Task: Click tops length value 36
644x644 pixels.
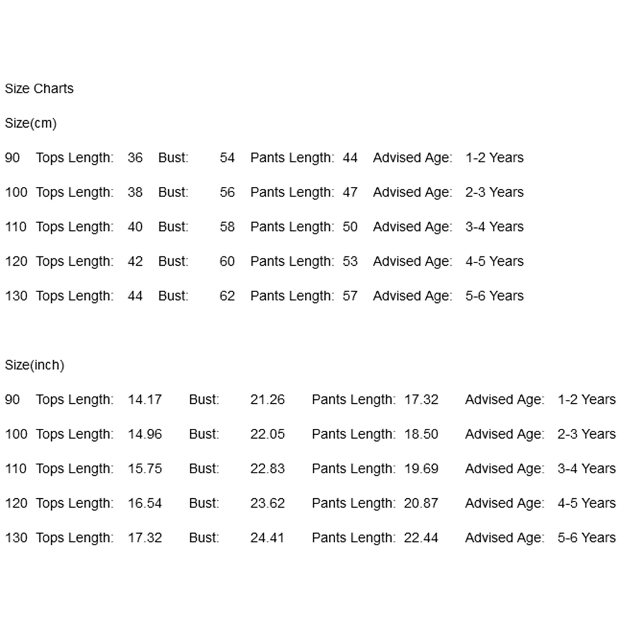Action: (135, 158)
